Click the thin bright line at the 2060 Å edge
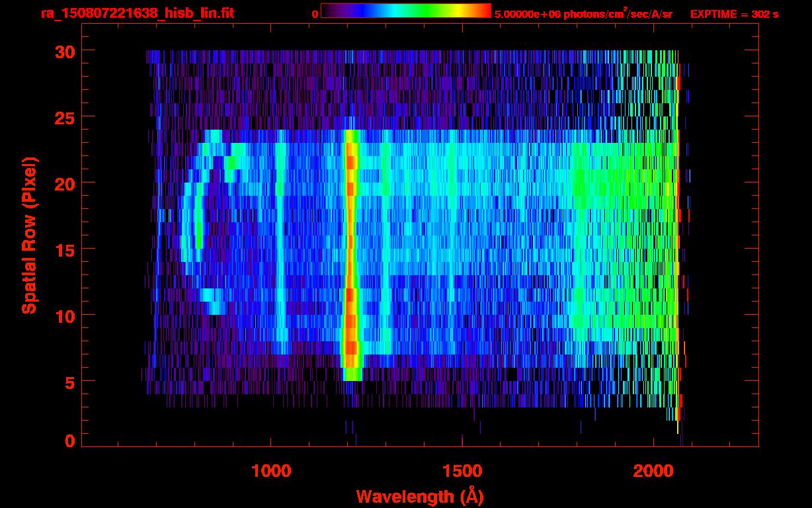 click(x=678, y=241)
